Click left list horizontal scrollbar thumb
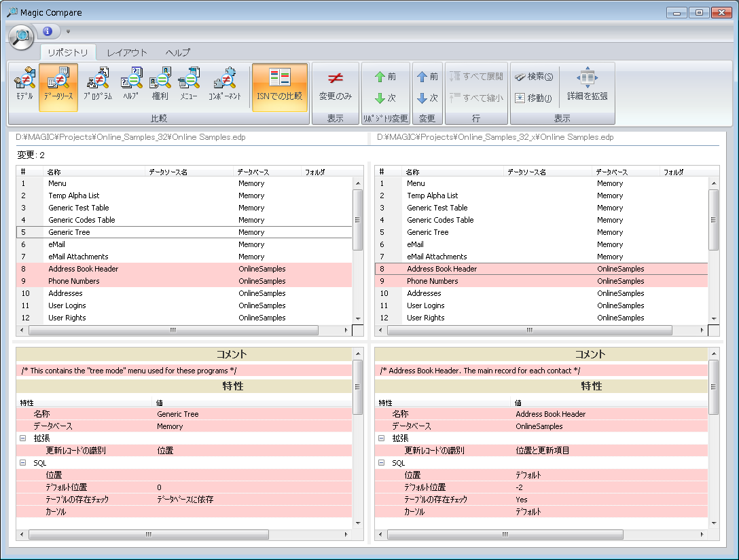Image resolution: width=739 pixels, height=560 pixels. click(x=173, y=330)
